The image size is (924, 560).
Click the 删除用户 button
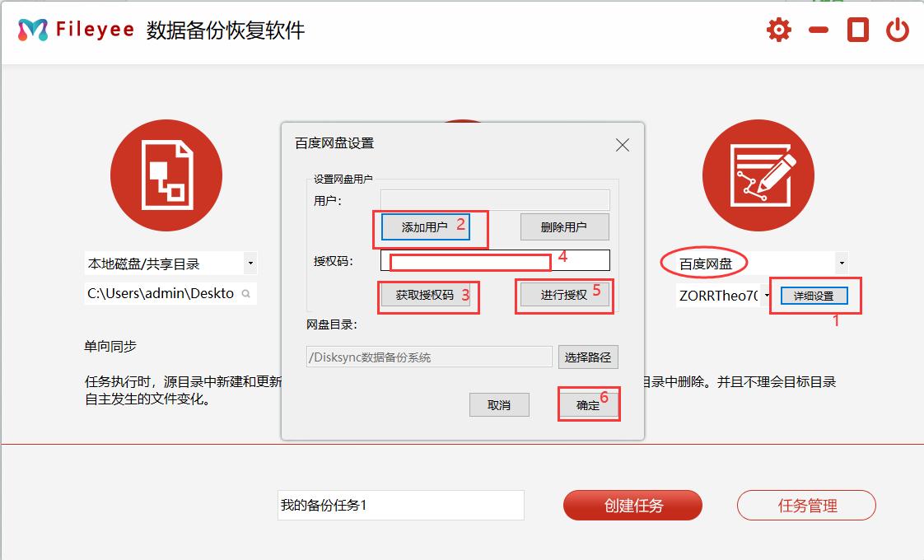point(564,226)
